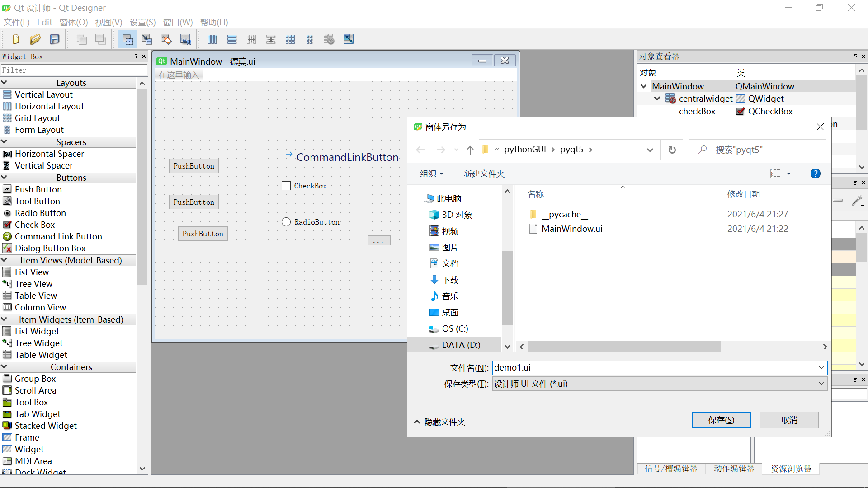
Task: Apply Lay Out Vertically to selected widgets
Action: (x=232, y=39)
